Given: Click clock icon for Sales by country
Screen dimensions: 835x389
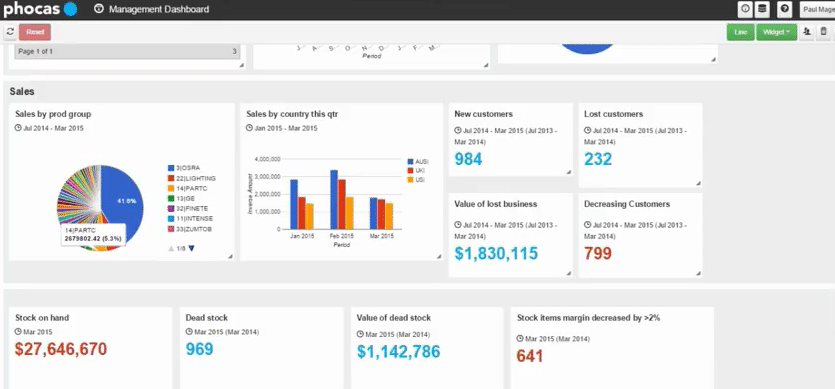Looking at the screenshot, I should point(249,128).
